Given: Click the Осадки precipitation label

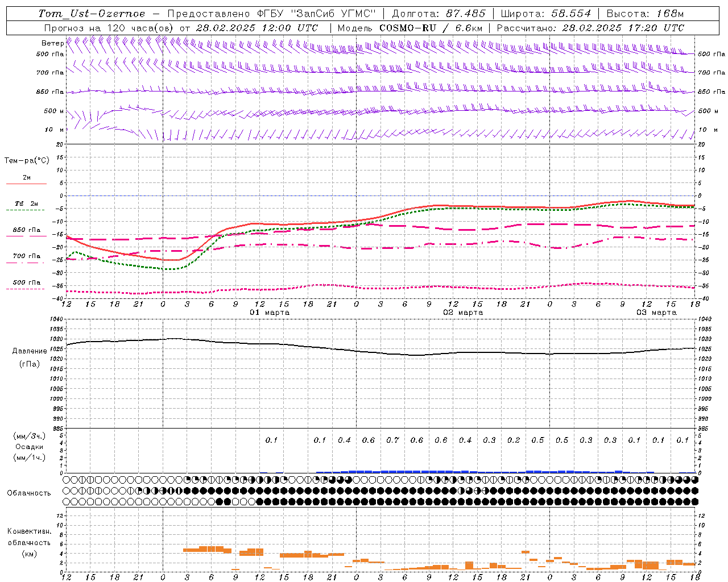Looking at the screenshot, I should (x=29, y=447).
